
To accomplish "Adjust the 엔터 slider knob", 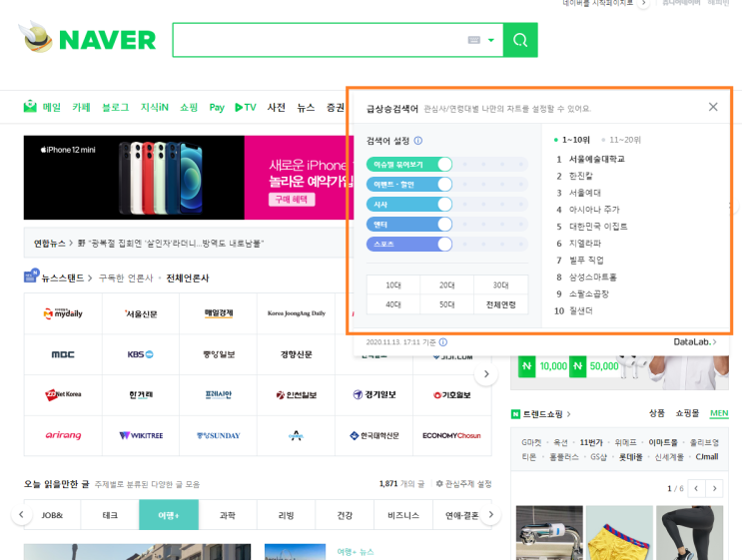I will (444, 225).
